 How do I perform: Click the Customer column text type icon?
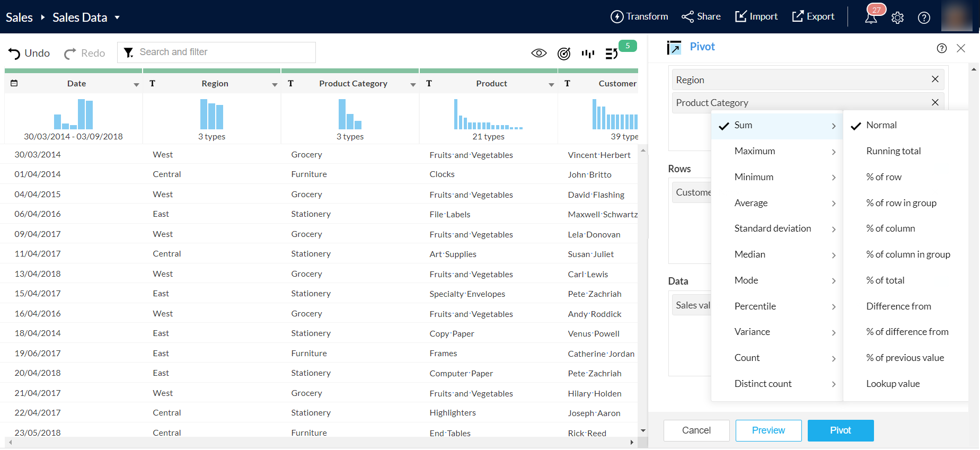tap(567, 83)
